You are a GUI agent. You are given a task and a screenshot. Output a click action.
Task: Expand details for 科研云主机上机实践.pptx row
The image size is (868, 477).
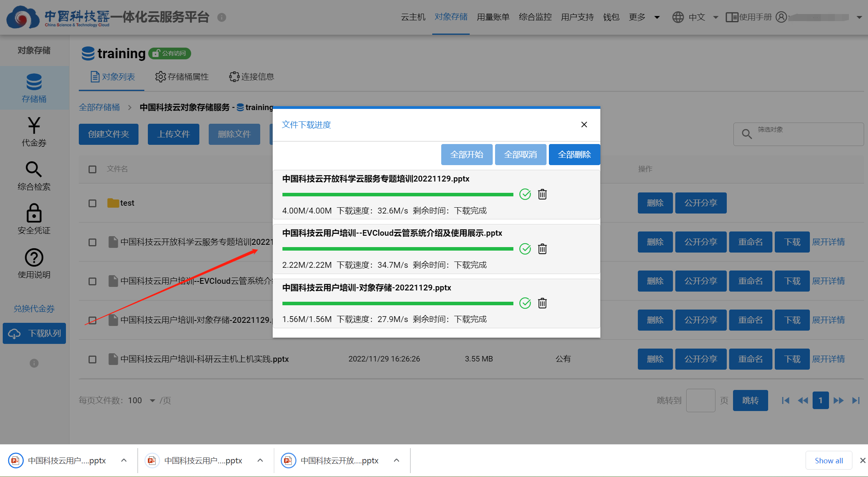pos(829,359)
